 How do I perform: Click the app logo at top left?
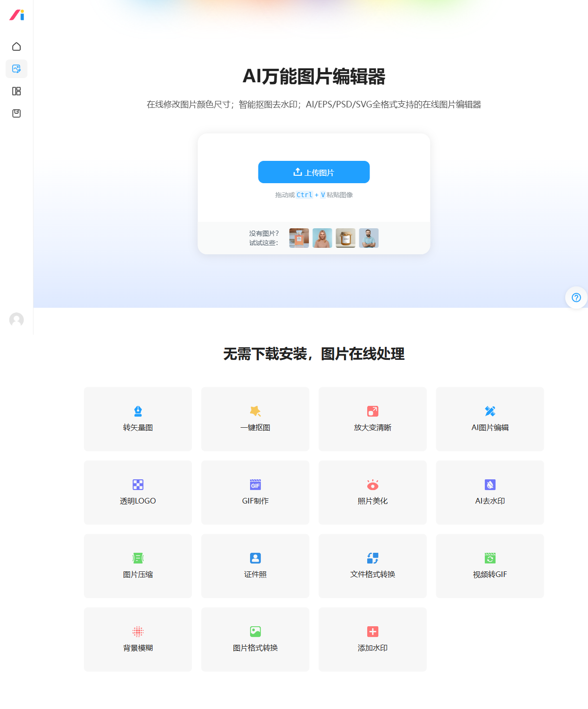point(17,15)
